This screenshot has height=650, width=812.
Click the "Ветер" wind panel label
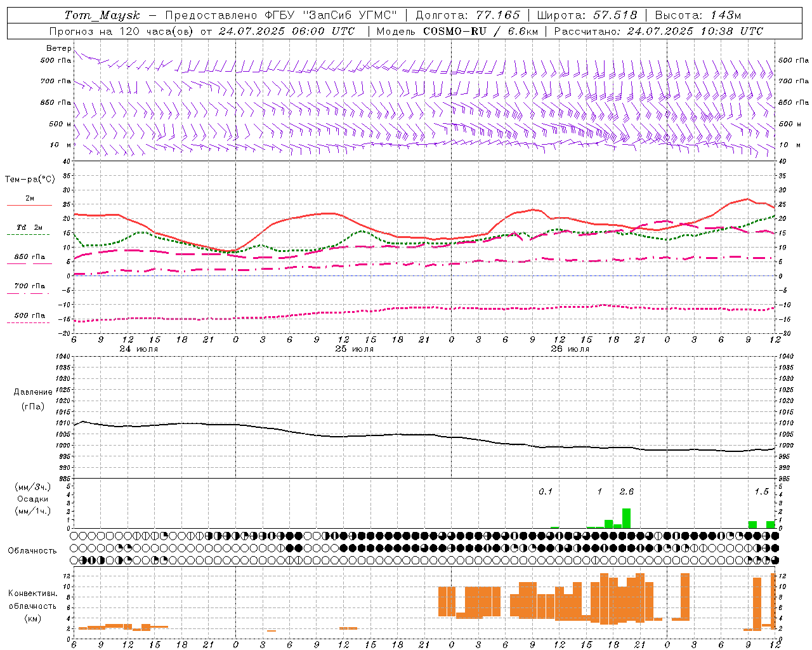coord(58,48)
